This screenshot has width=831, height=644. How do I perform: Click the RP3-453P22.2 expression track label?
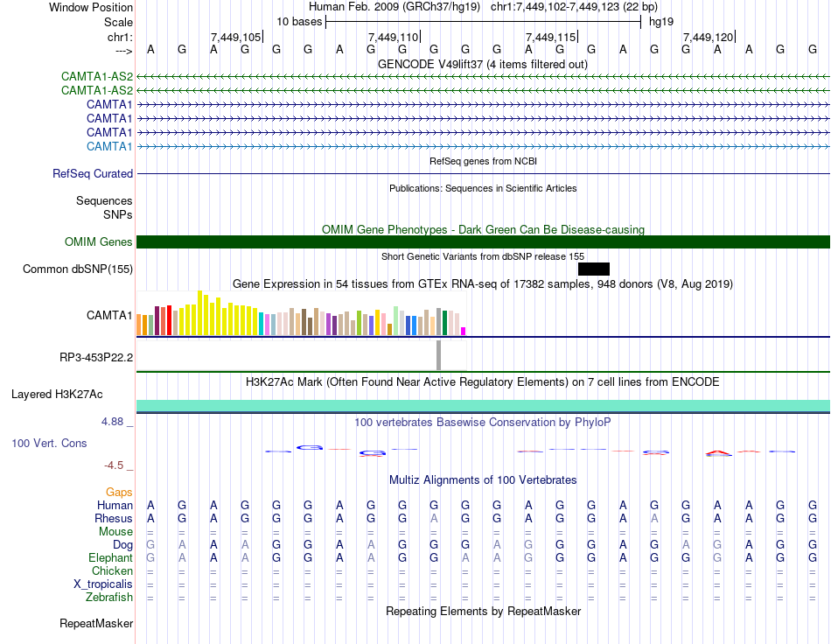(x=96, y=357)
